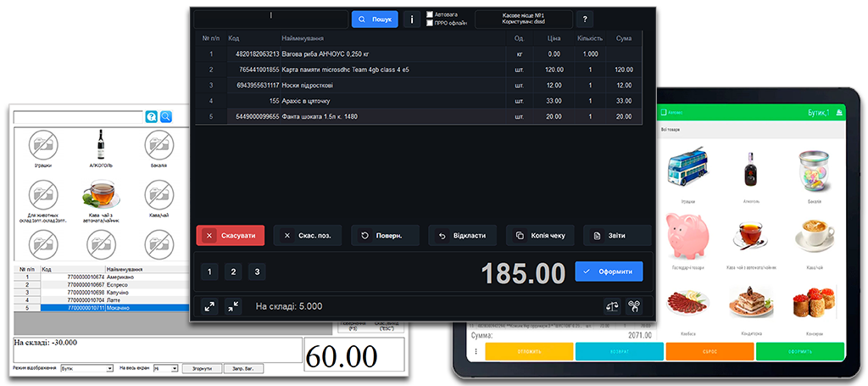Click the magnifier icon in left window
This screenshot has width=868, height=386.
point(166,116)
